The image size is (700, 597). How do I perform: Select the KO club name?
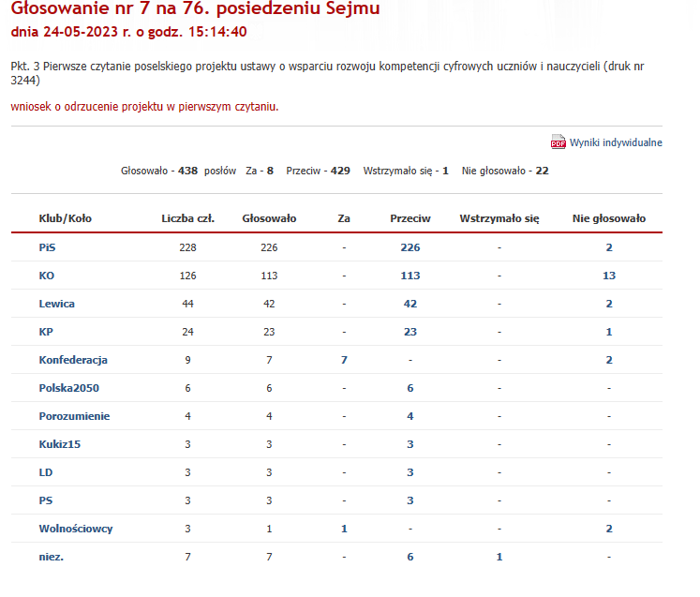tap(47, 276)
